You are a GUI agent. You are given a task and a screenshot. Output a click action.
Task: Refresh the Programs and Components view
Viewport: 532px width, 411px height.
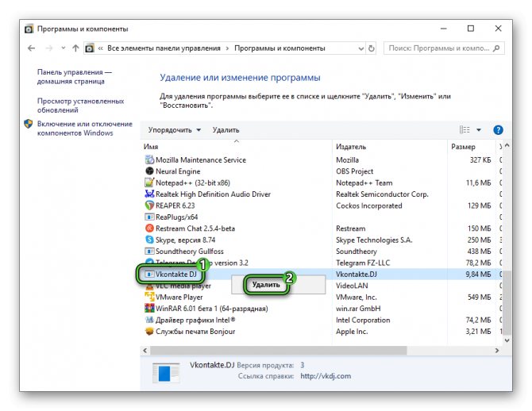point(372,48)
